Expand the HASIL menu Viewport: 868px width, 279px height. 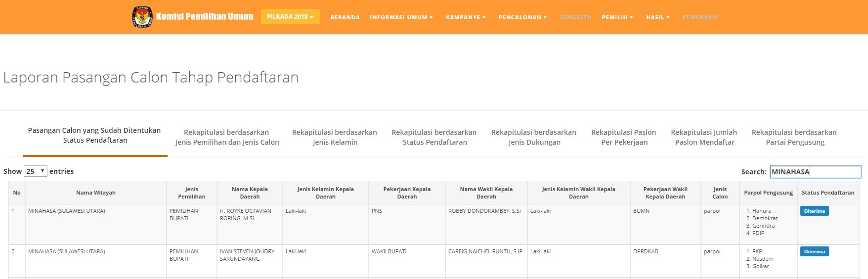pos(657,17)
